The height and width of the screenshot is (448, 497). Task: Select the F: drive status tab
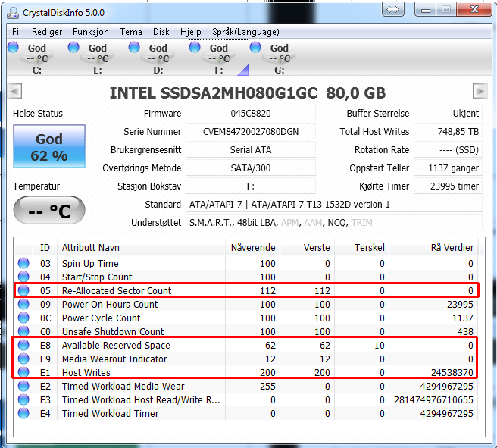pyautogui.click(x=219, y=58)
